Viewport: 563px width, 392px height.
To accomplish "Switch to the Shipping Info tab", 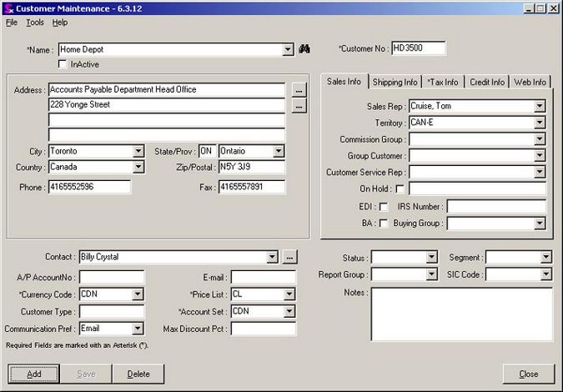I will [x=395, y=82].
